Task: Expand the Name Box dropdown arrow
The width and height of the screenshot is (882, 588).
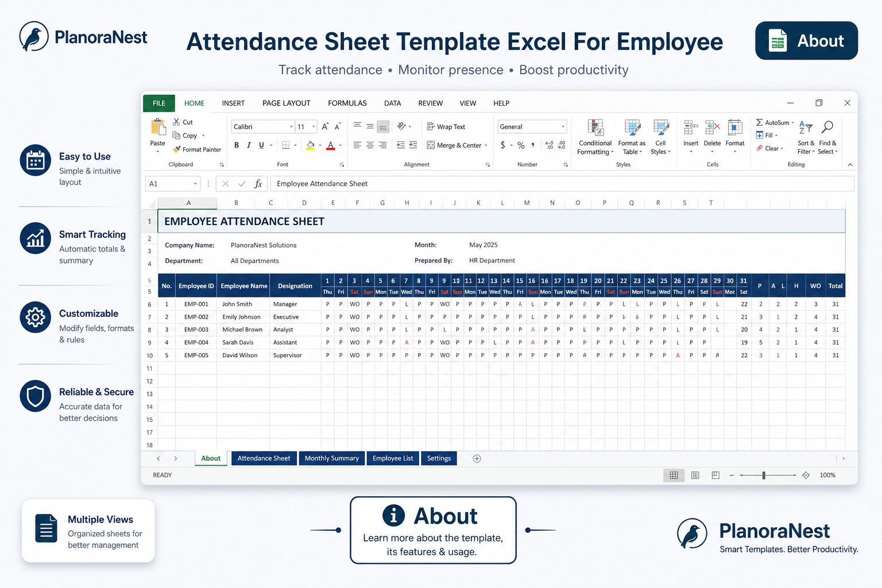Action: [195, 184]
